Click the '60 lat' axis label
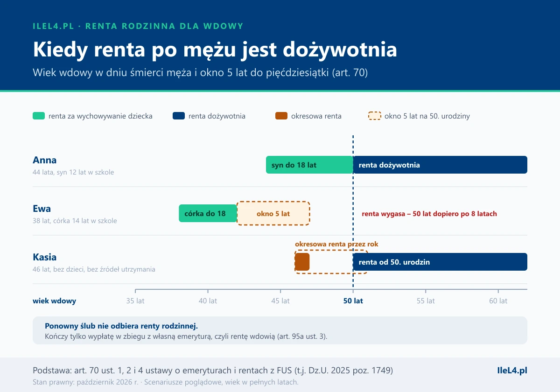Screen dimensions: 560x392 pos(498,301)
